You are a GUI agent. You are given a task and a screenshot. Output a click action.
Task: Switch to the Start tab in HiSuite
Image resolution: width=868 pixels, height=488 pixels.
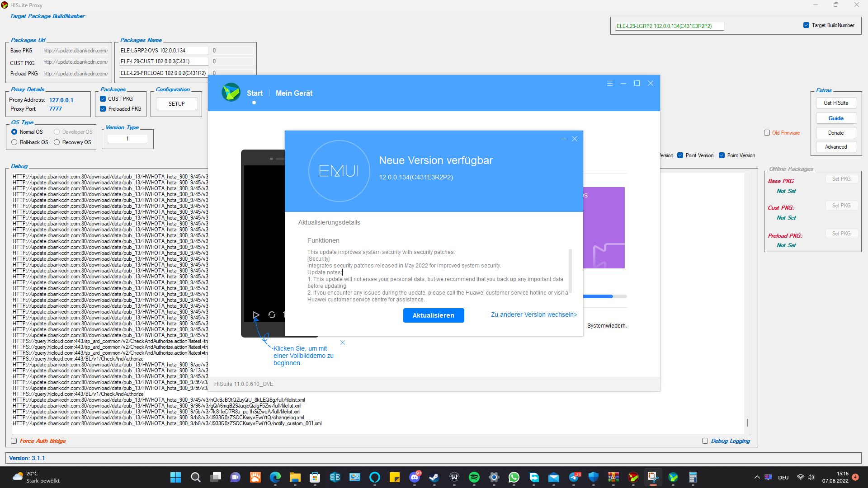pyautogui.click(x=255, y=93)
